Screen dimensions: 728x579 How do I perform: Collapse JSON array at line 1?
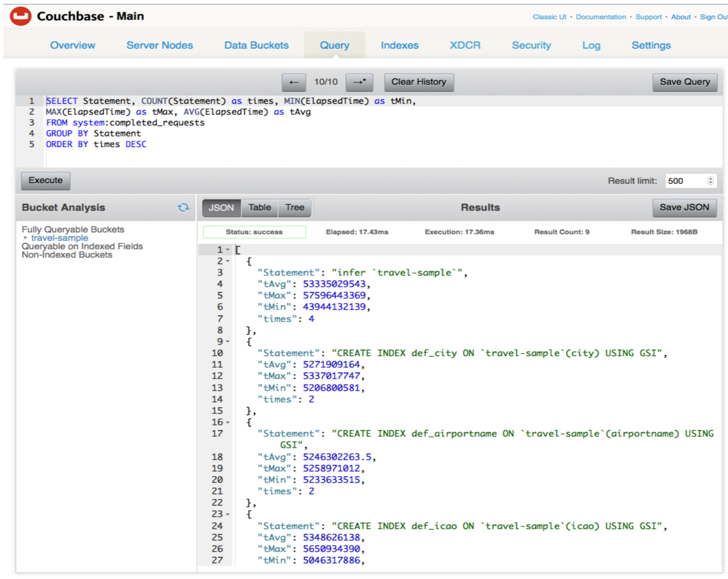(x=227, y=250)
